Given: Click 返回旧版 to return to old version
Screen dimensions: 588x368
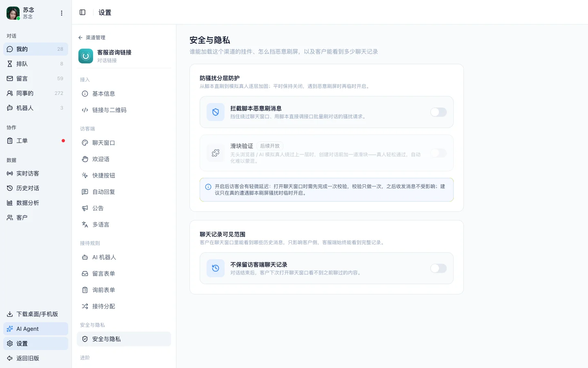Looking at the screenshot, I should click(36, 358).
